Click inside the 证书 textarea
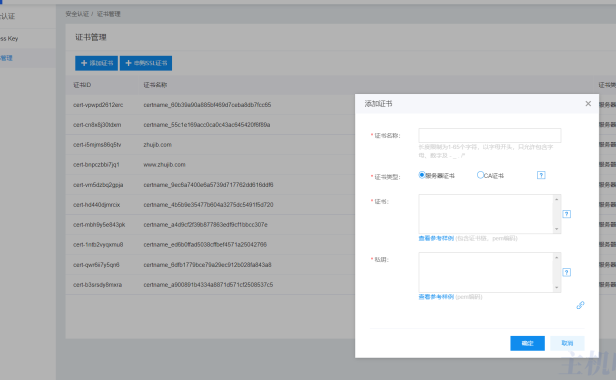616x380 pixels. pos(486,214)
